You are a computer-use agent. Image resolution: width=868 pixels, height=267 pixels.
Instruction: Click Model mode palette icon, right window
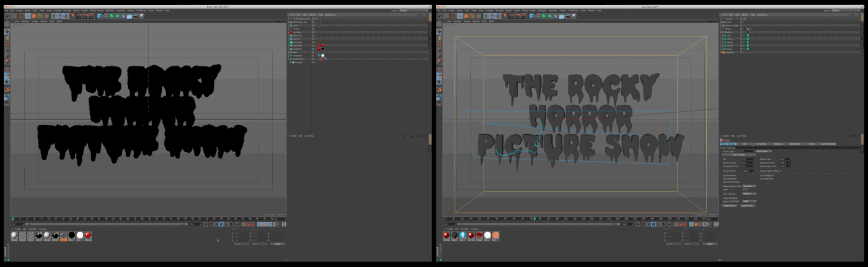(439, 31)
